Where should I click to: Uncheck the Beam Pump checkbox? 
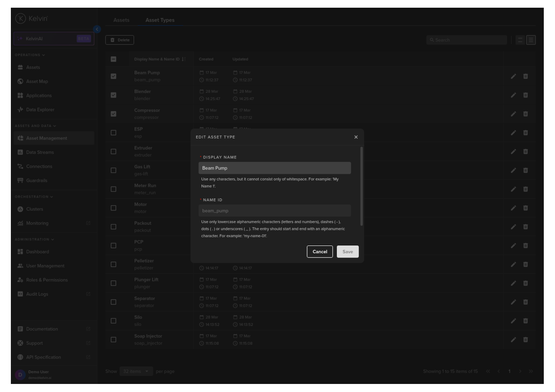point(114,76)
